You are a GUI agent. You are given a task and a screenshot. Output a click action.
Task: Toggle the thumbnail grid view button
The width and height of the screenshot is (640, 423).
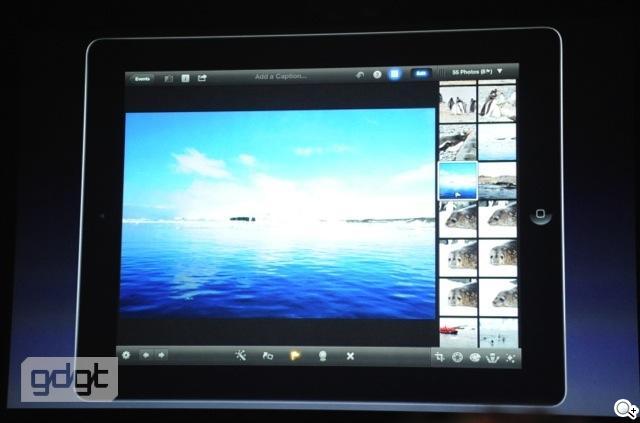coord(397,74)
